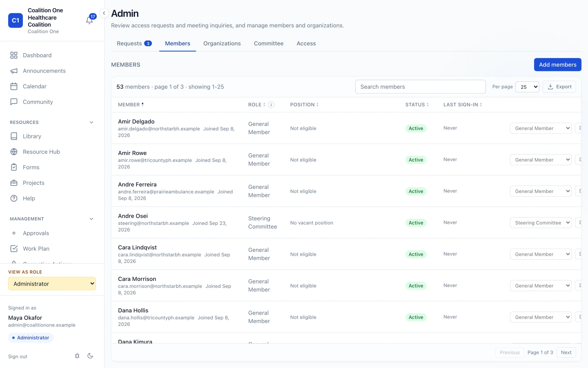The width and height of the screenshot is (588, 368).
Task: Sort by Role column arrows
Action: [x=264, y=105]
